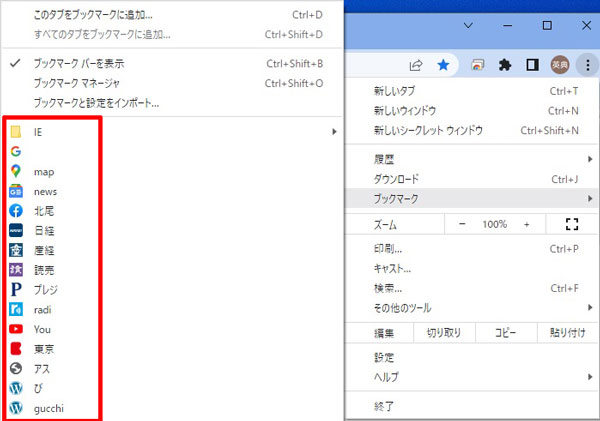This screenshot has height=421, width=600.
Task: Open the IE bookmark folder
Action: click(x=171, y=132)
